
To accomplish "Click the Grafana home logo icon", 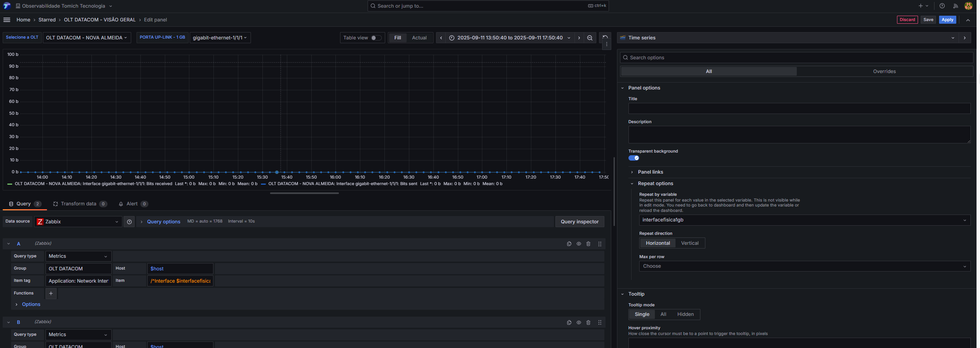I will (7, 6).
